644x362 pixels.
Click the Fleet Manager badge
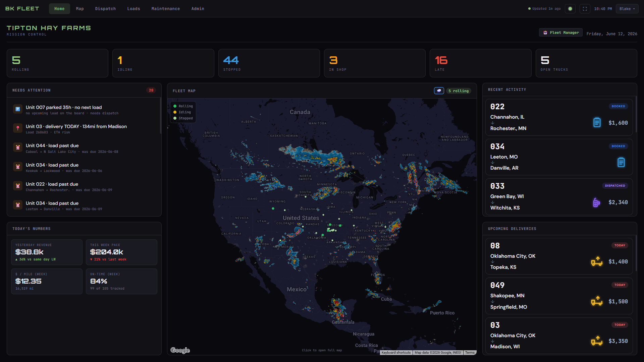561,33
